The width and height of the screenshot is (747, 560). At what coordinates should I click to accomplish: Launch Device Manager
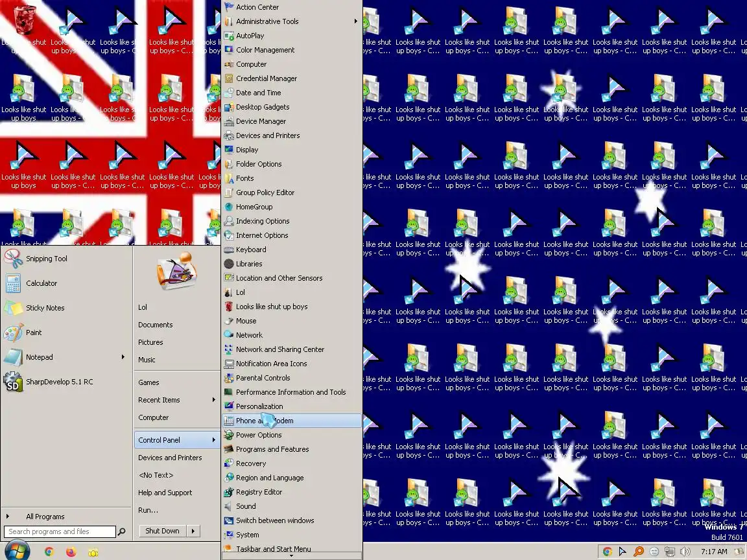pyautogui.click(x=292, y=121)
